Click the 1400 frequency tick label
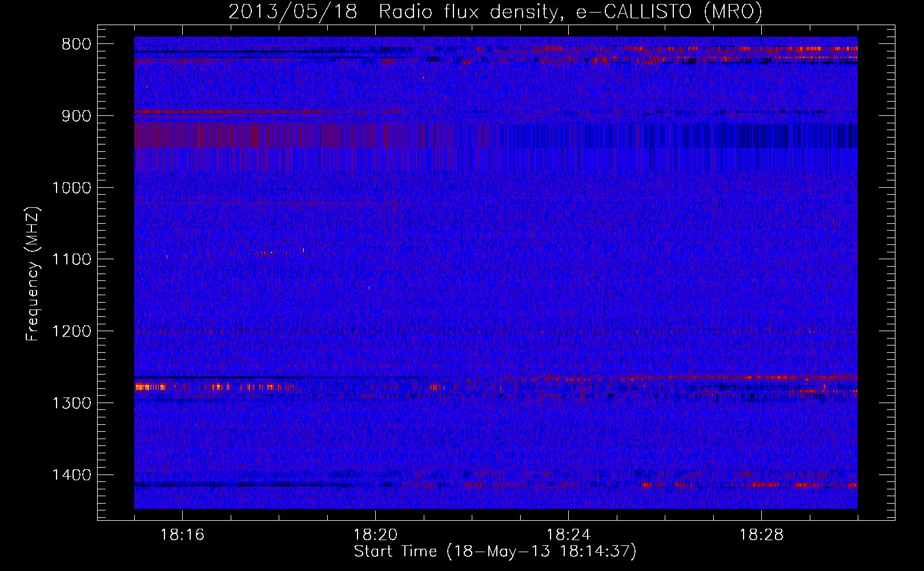The width and height of the screenshot is (924, 571). pos(71,475)
